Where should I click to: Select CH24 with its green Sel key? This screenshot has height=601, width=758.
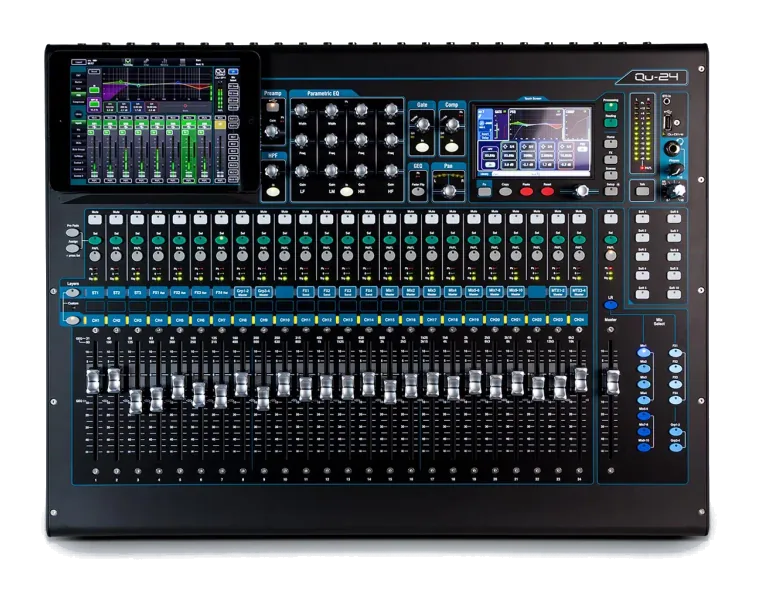click(x=579, y=239)
